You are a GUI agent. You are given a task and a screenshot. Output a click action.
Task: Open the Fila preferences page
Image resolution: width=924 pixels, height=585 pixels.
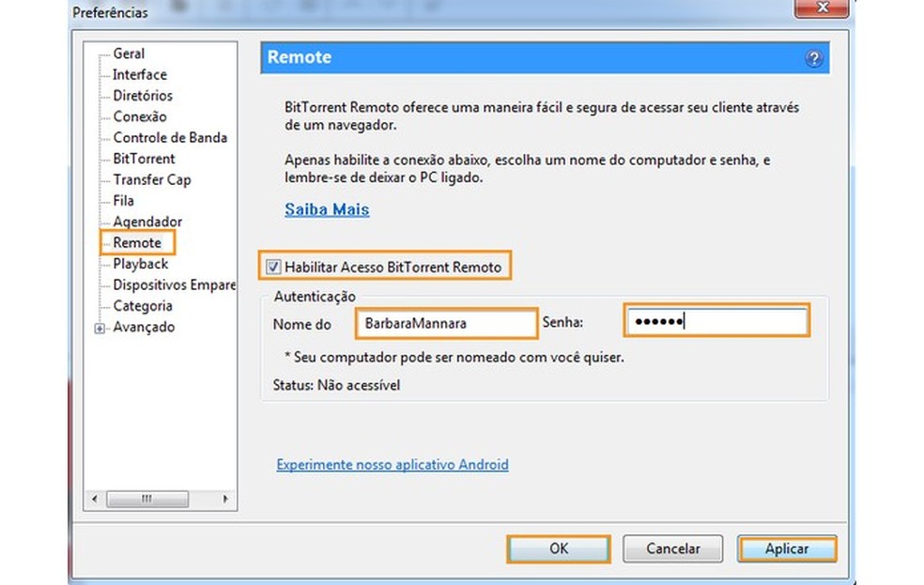[123, 201]
